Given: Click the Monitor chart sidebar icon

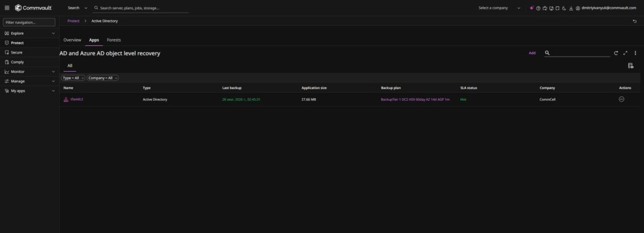Looking at the screenshot, I should [x=6, y=72].
